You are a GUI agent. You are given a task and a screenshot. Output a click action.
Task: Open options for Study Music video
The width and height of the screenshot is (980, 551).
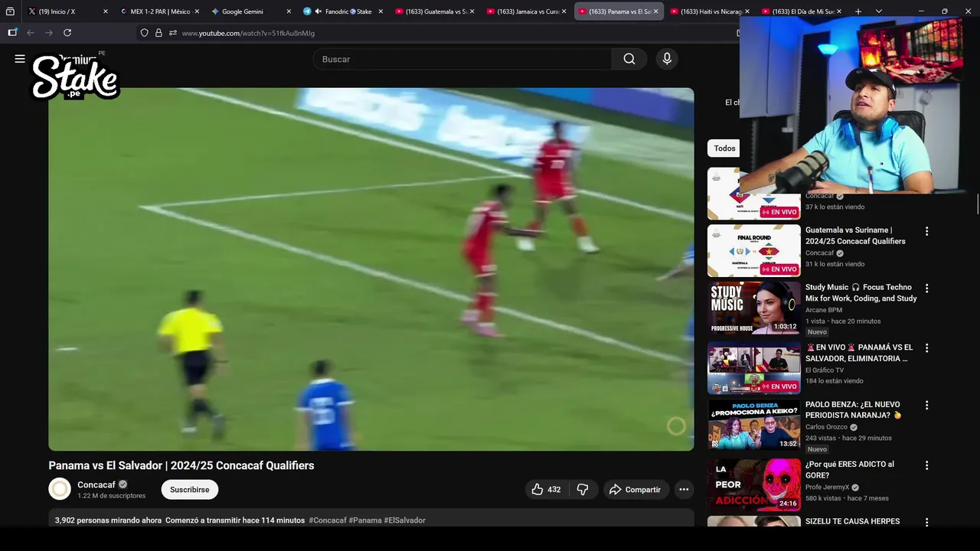(x=926, y=289)
